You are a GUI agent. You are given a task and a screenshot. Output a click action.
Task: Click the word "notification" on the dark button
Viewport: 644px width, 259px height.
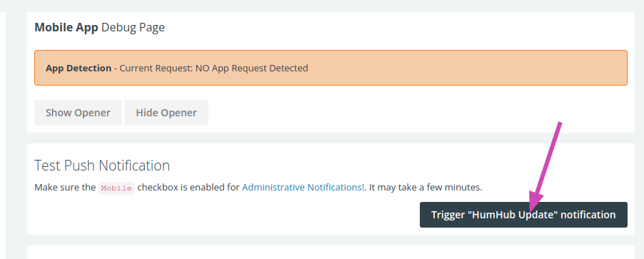coord(588,215)
